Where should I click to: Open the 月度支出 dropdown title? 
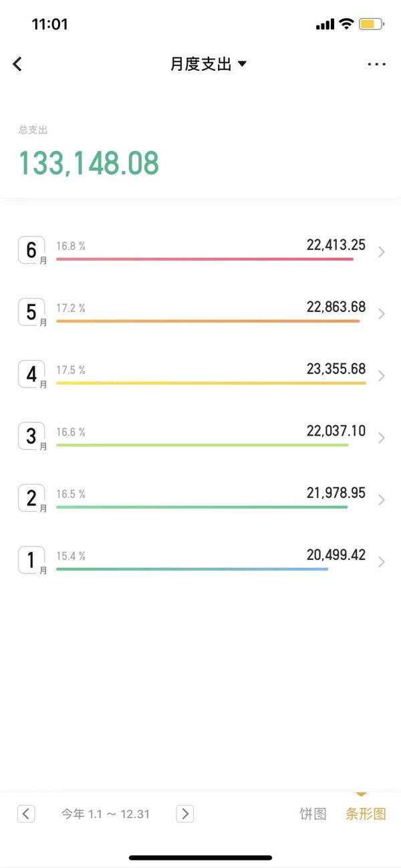(209, 64)
